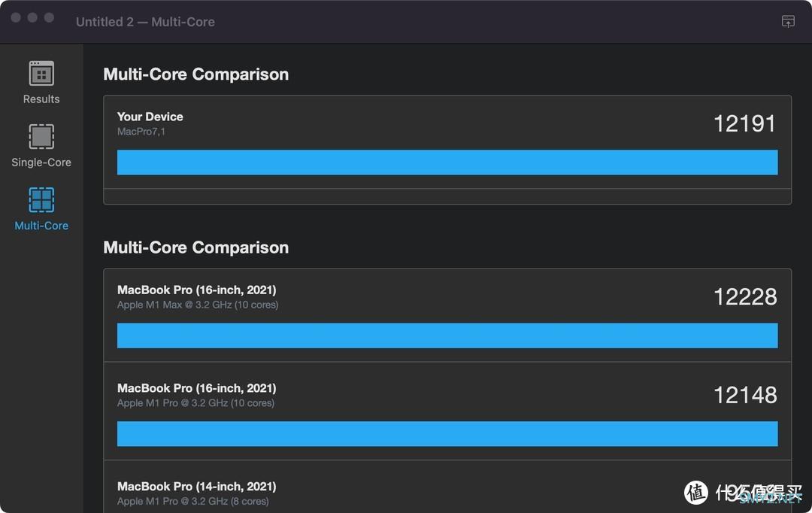Click the green zoom window button

coord(49,17)
